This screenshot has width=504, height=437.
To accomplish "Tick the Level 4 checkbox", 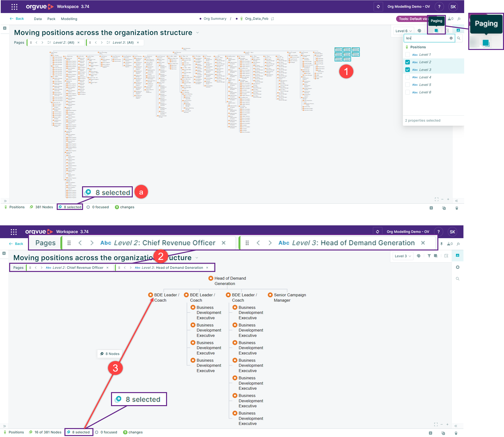I will click(407, 77).
